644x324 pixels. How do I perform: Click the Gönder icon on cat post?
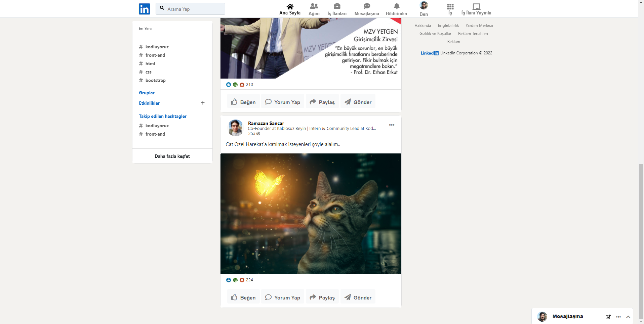point(347,297)
